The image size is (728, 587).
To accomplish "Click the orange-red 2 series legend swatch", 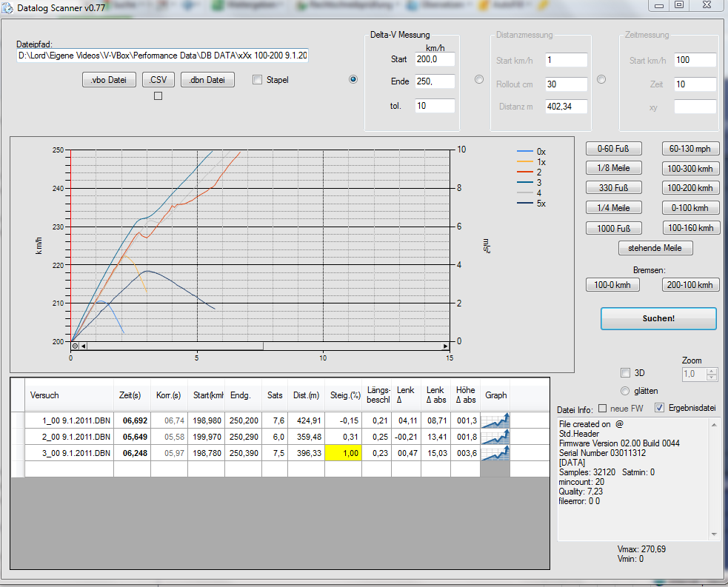I will (x=525, y=172).
